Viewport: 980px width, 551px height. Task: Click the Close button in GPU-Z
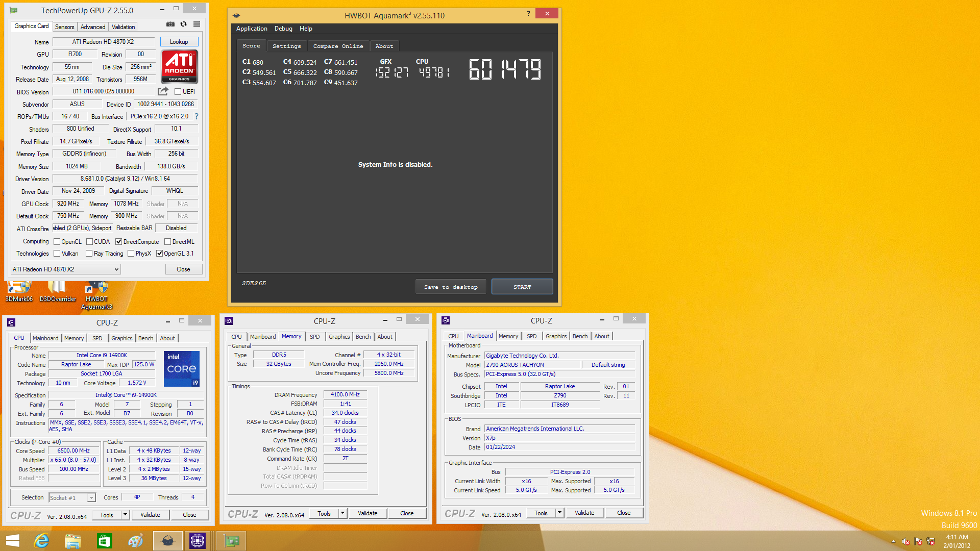pos(184,269)
